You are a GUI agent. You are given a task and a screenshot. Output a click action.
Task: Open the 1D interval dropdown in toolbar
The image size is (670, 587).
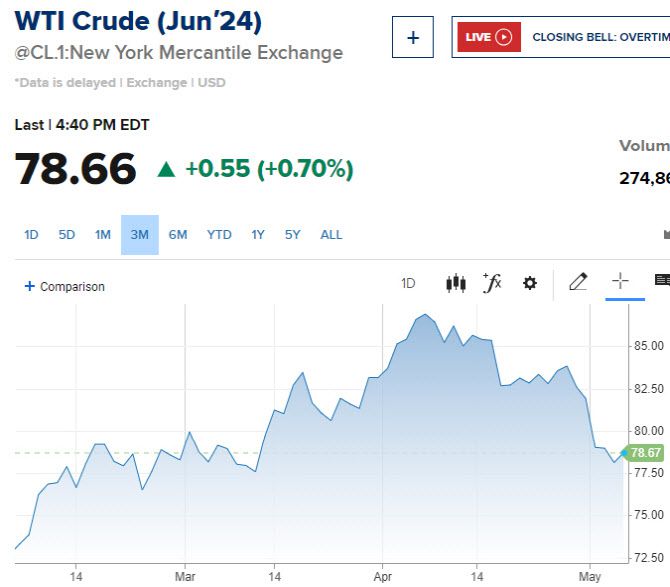point(408,283)
